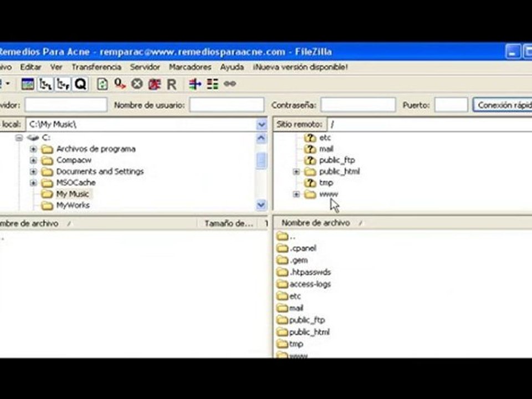Open the Ayuda menu
Screen dimensions: 532x399
pyautogui.click(x=232, y=67)
